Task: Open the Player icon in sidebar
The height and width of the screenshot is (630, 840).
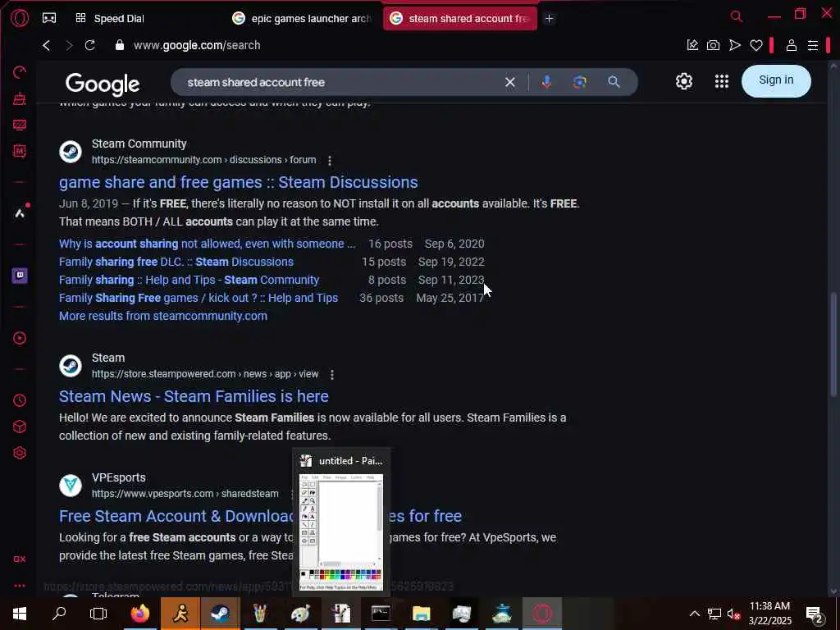Action: coord(20,338)
